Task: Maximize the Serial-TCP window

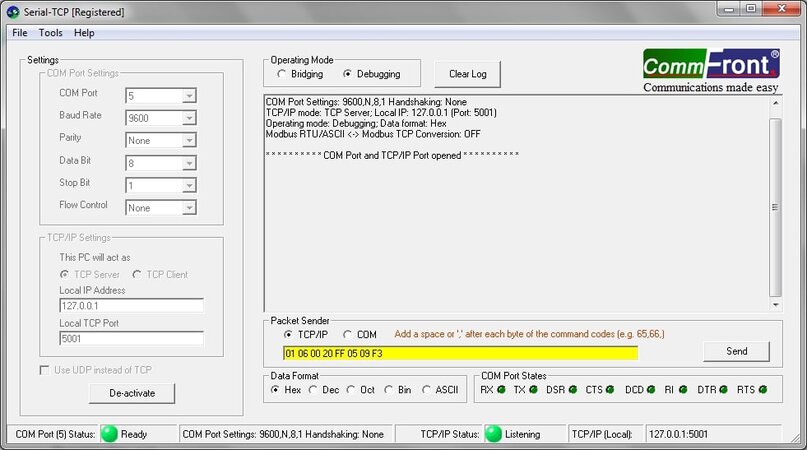Action: (751, 9)
